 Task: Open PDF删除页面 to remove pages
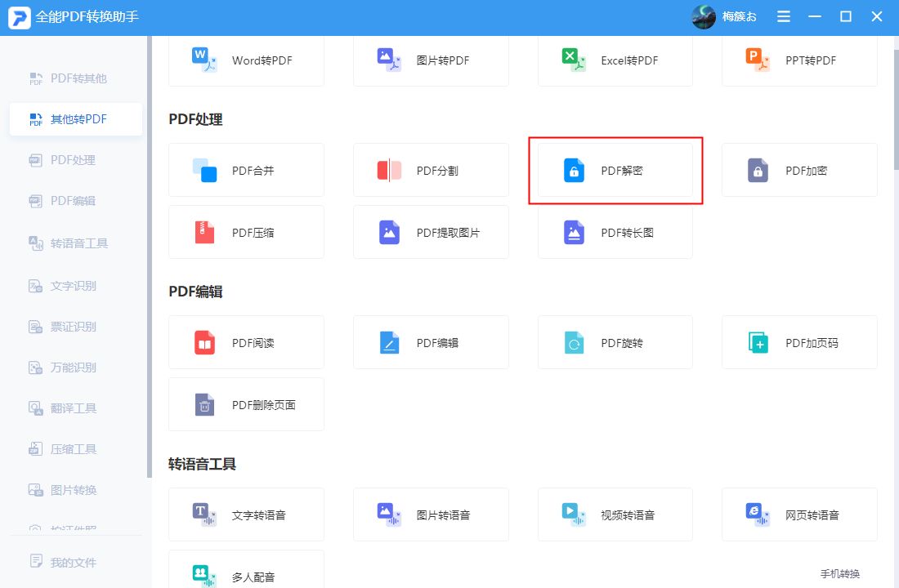coord(246,404)
